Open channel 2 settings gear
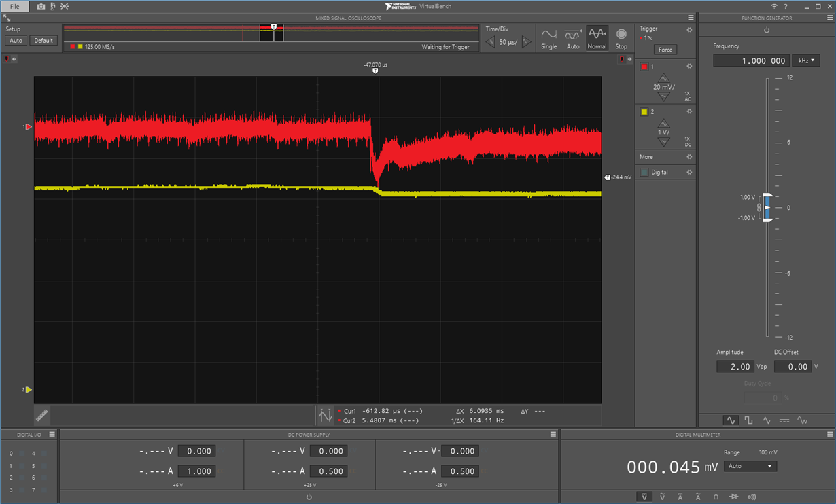This screenshot has width=836, height=504. pyautogui.click(x=689, y=112)
